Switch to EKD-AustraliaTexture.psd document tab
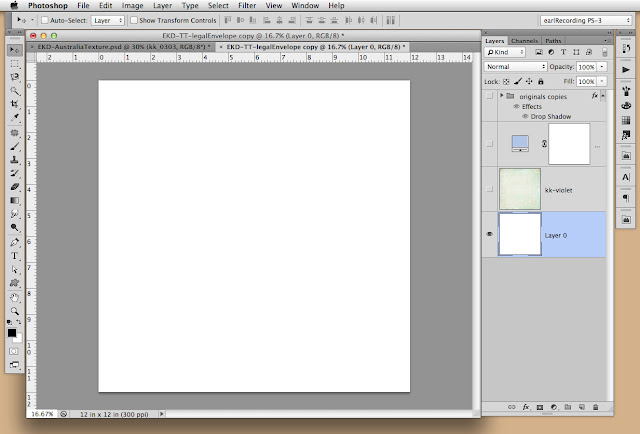 121,47
